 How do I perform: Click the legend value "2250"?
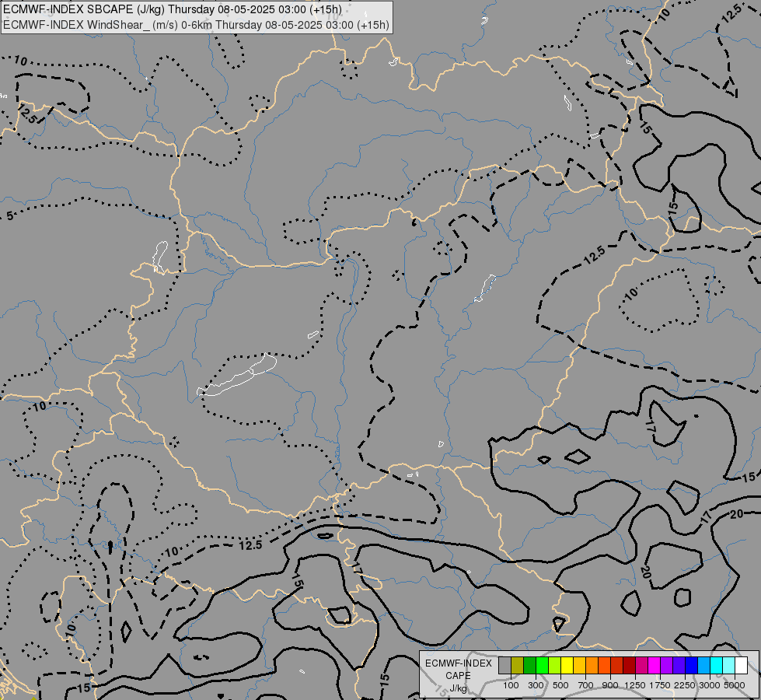[x=685, y=685]
